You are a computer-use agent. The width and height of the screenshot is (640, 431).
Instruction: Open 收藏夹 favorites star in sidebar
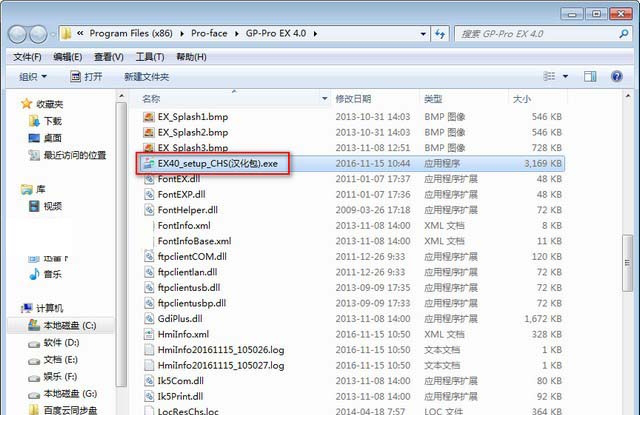click(27, 104)
